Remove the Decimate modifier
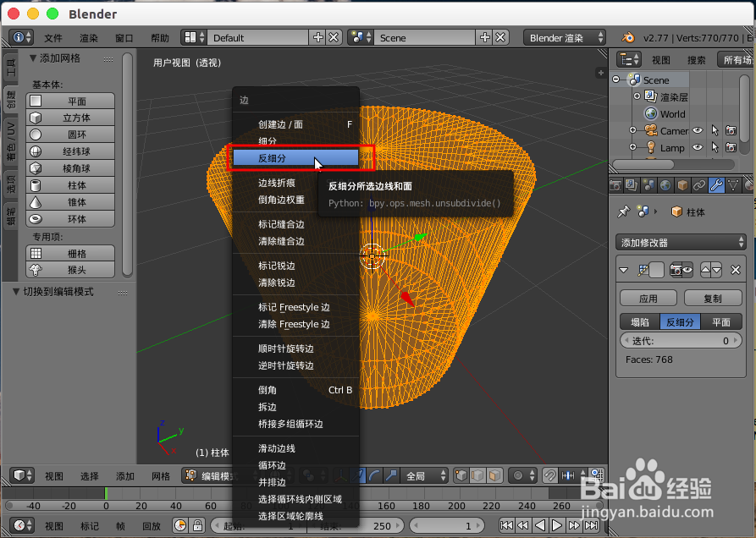The width and height of the screenshot is (756, 538). (x=736, y=270)
